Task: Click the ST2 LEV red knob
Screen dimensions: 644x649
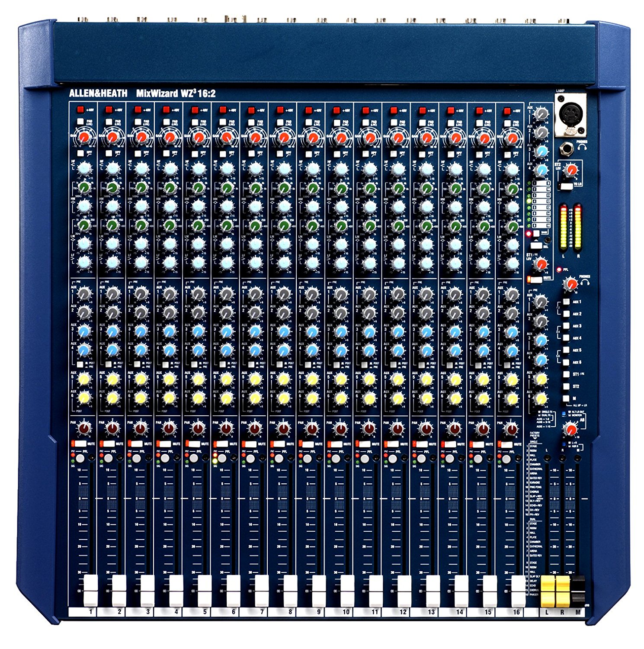Action: (x=571, y=170)
